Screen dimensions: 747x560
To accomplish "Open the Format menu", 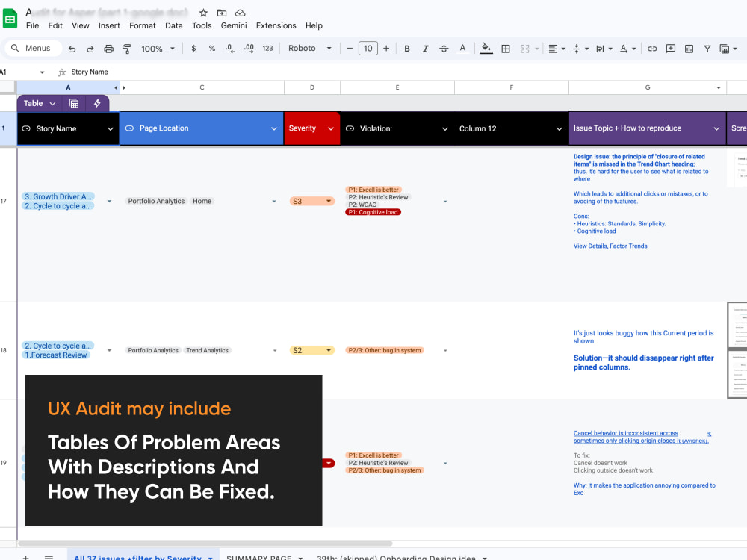I will click(x=143, y=25).
